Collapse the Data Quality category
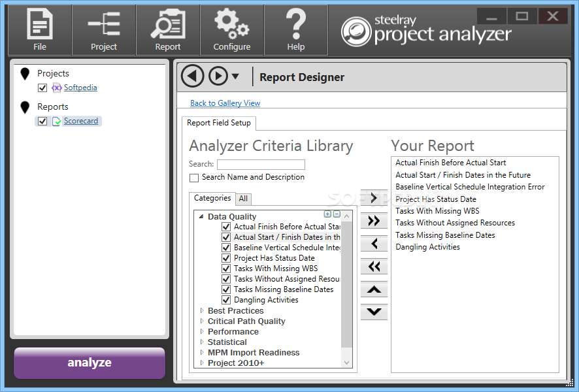This screenshot has height=392, width=579. pyautogui.click(x=201, y=217)
